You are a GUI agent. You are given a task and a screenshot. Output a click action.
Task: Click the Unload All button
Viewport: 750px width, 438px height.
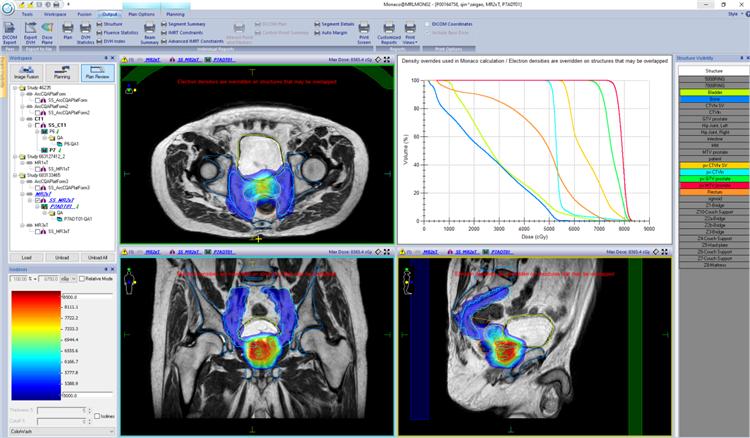click(98, 258)
